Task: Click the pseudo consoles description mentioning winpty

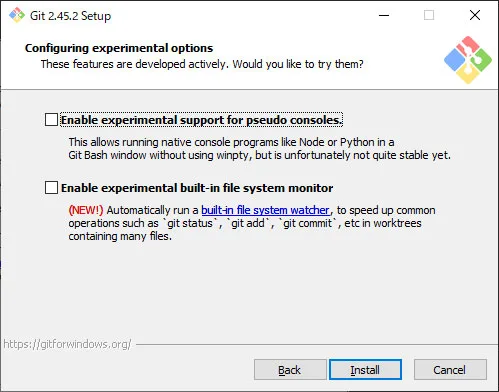Action: tap(259, 149)
